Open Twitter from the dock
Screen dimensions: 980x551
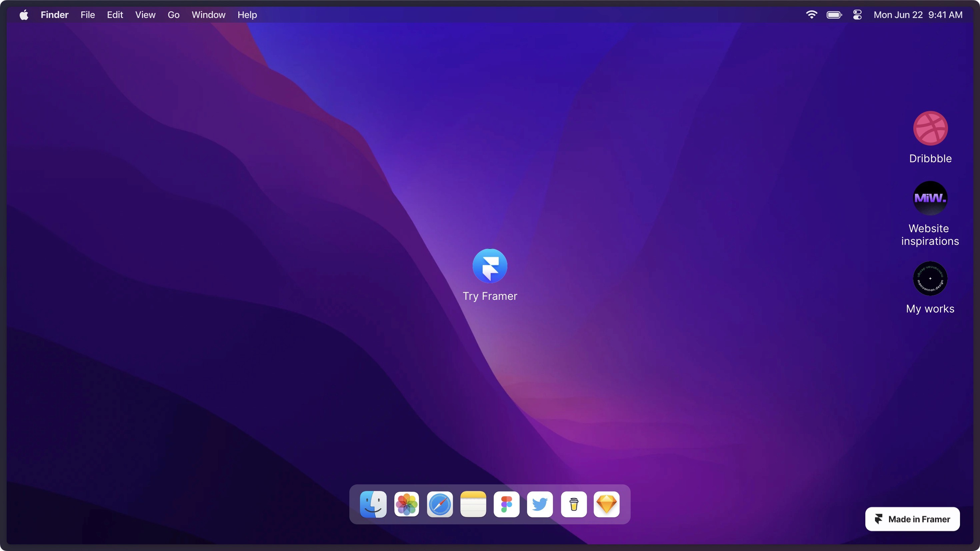540,504
